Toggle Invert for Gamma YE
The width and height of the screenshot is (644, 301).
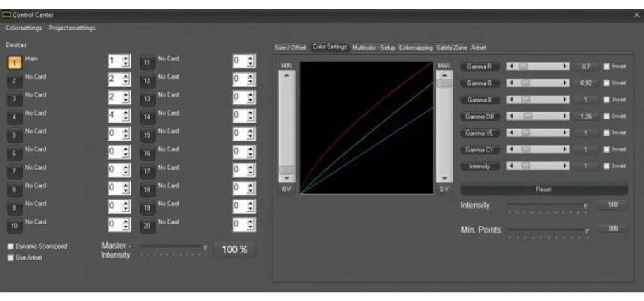tap(606, 133)
